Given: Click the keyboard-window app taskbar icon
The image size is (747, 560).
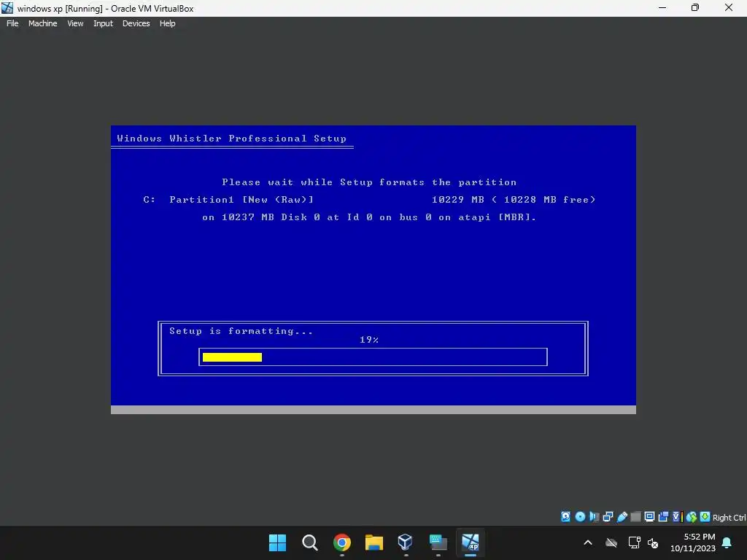Looking at the screenshot, I should click(x=438, y=542).
